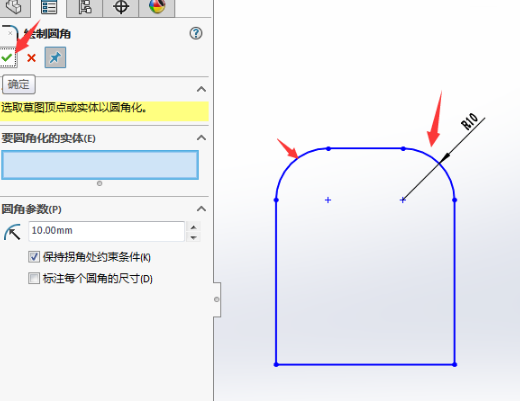The height and width of the screenshot is (401, 520).
Task: Cancel the fillet with the red X
Action: (x=31, y=58)
